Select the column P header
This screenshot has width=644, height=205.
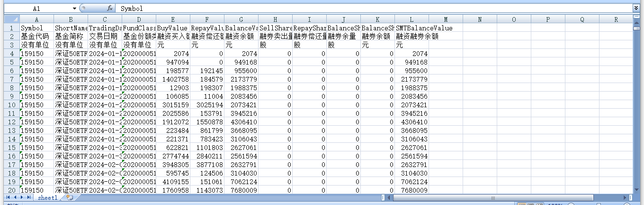pos(548,19)
